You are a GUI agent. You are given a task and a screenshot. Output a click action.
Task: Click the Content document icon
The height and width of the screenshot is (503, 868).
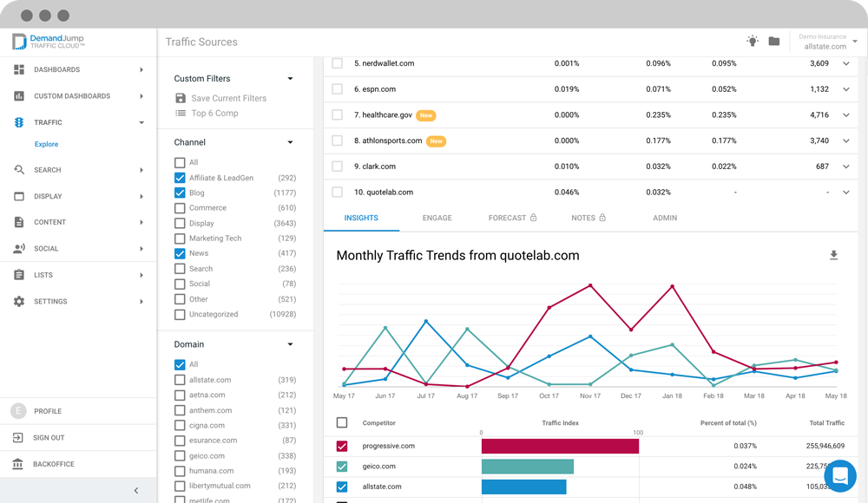tap(19, 222)
